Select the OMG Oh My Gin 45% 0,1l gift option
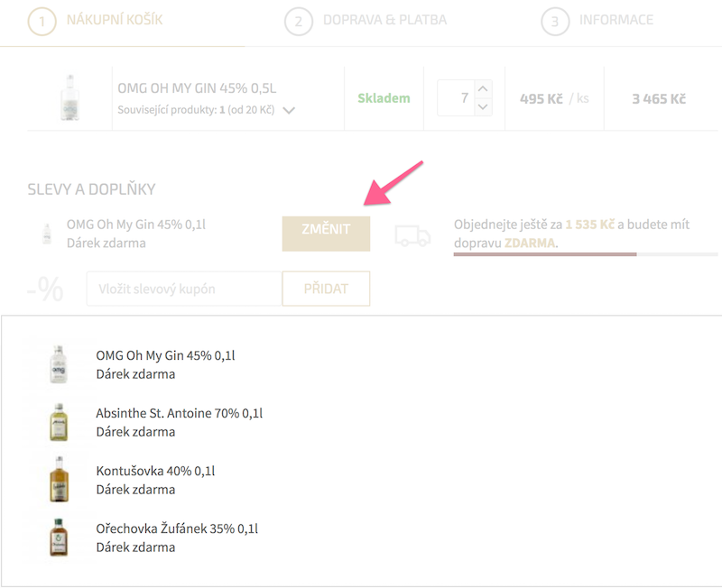This screenshot has height=588, width=722. (x=166, y=364)
